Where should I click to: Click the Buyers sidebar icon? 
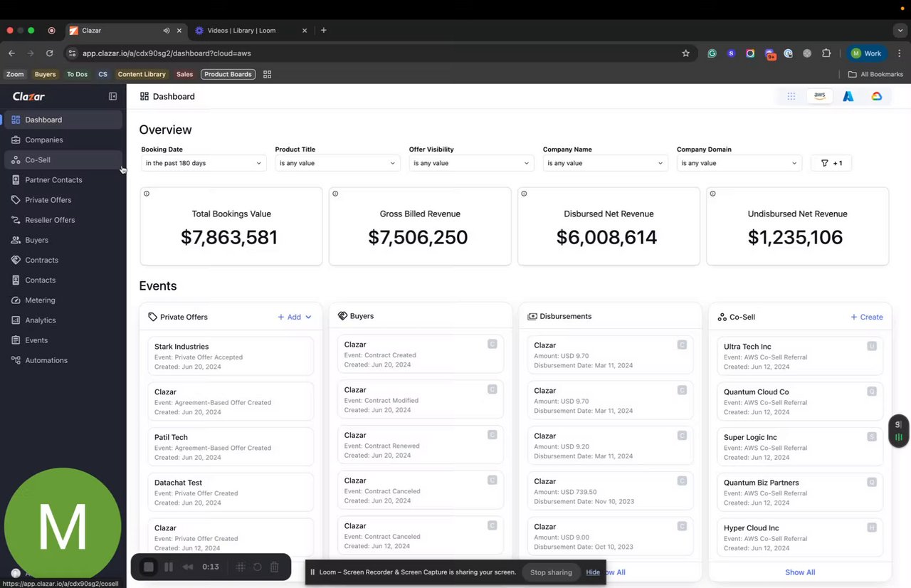click(16, 240)
